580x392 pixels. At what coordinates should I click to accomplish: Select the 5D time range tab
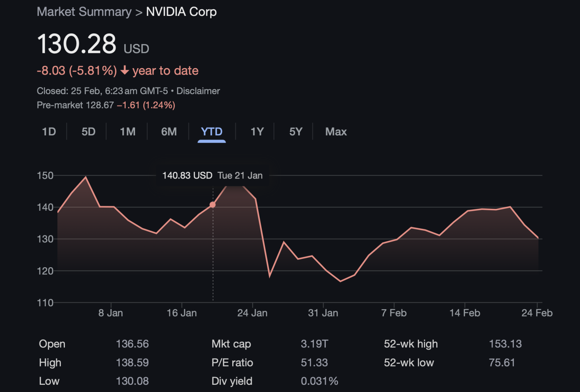88,132
